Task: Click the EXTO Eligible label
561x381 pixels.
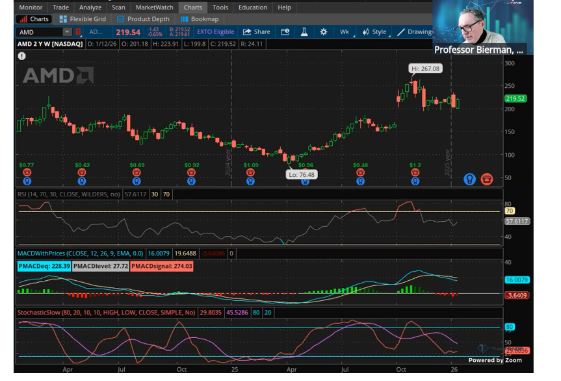Action: tap(215, 32)
